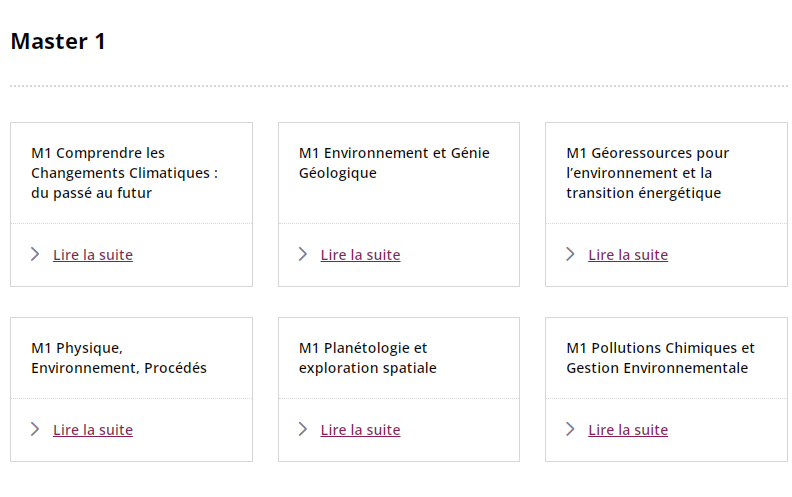The height and width of the screenshot is (497, 792).
Task: Click M1 Physique, Environnement, Procédés title
Action: (x=119, y=358)
